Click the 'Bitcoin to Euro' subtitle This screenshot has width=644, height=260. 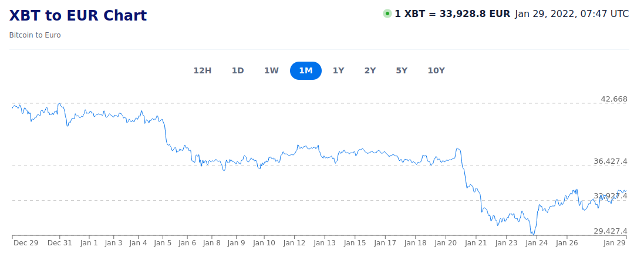tap(35, 35)
